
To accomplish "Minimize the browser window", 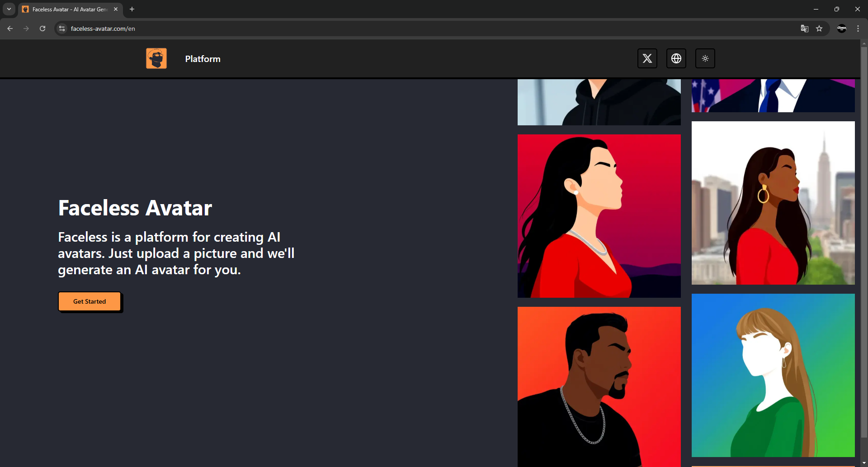I will (816, 9).
